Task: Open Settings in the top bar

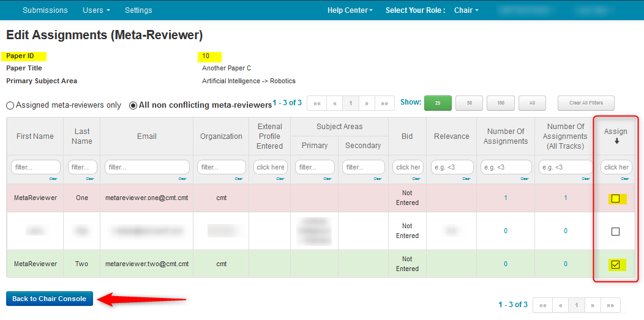Action: tap(138, 10)
